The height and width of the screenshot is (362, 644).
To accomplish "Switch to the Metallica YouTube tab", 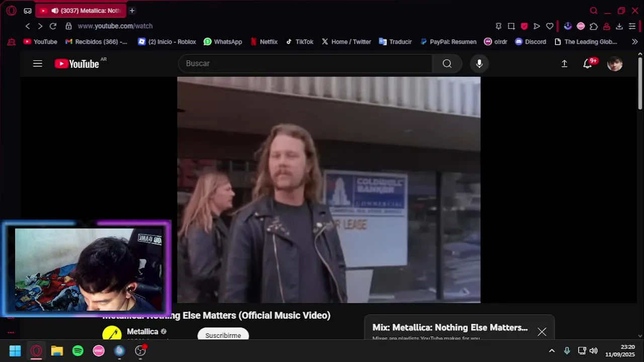I will pos(80,11).
